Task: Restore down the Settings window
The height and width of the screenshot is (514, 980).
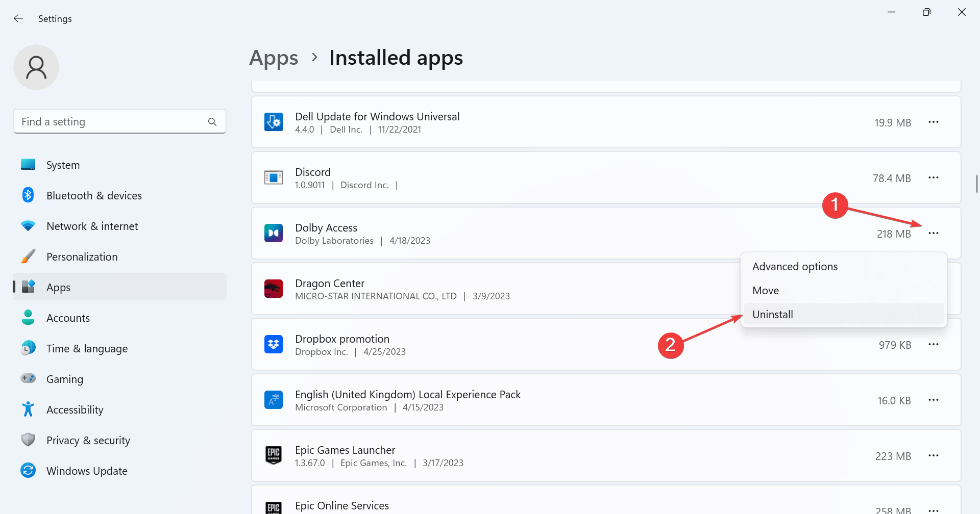Action: pos(926,12)
